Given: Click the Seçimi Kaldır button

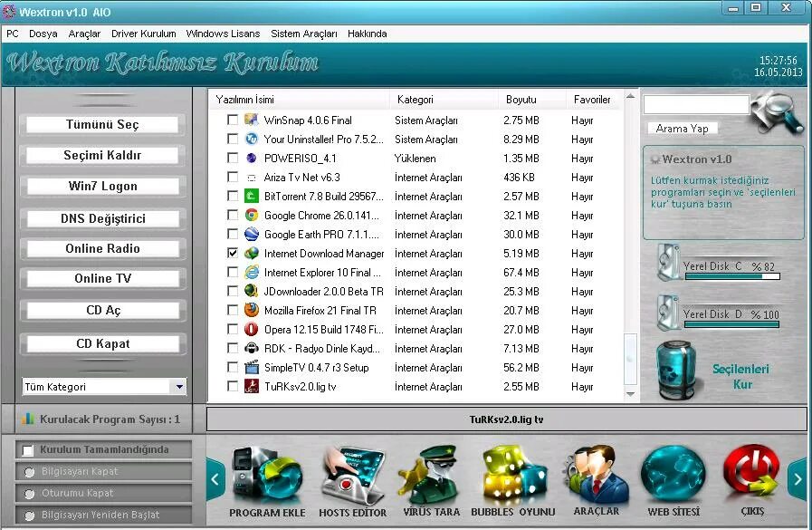Looking at the screenshot, I should pos(102,155).
